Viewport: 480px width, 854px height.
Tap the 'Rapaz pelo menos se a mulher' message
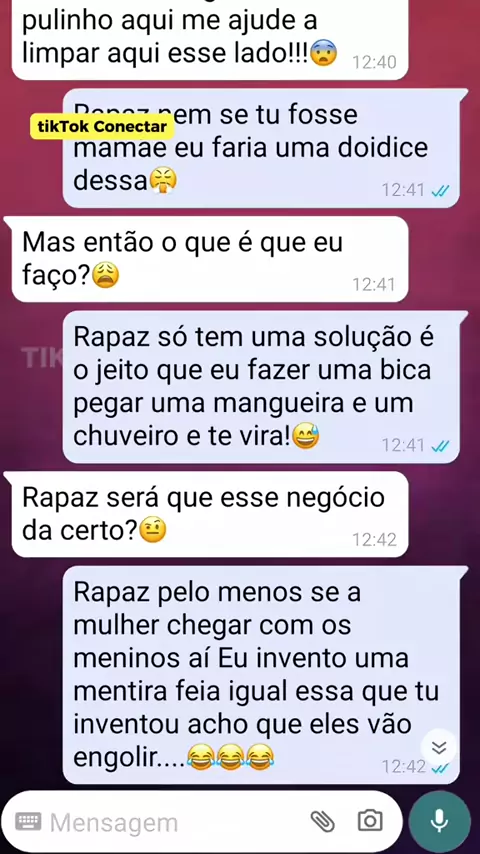point(261,674)
